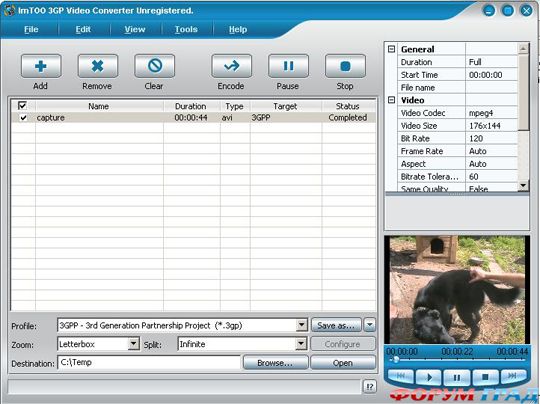
Task: Click the Status column header
Action: point(348,106)
